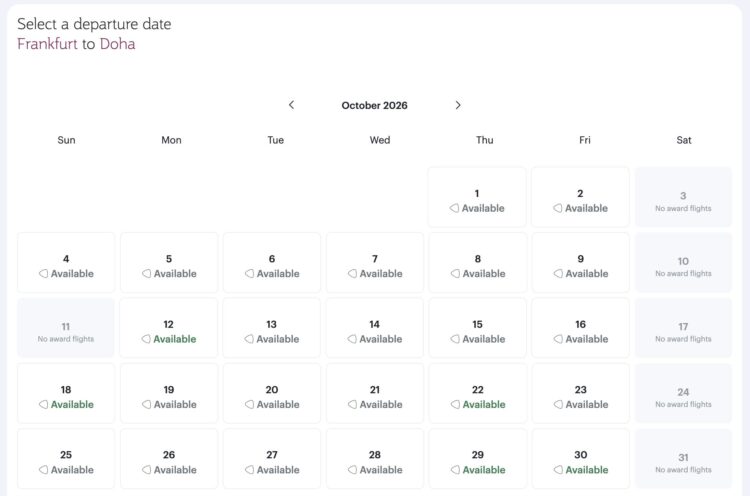Image resolution: width=750 pixels, height=496 pixels.
Task: Advance to the next month
Action: pyautogui.click(x=458, y=105)
